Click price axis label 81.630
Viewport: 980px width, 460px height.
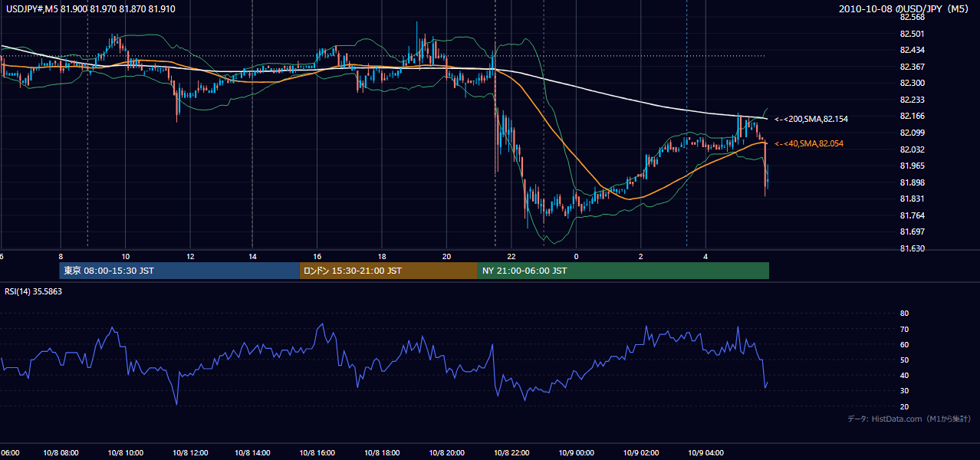pyautogui.click(x=912, y=248)
